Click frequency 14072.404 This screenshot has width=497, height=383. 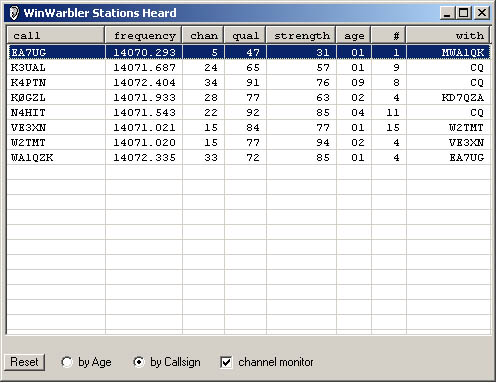coord(144,83)
